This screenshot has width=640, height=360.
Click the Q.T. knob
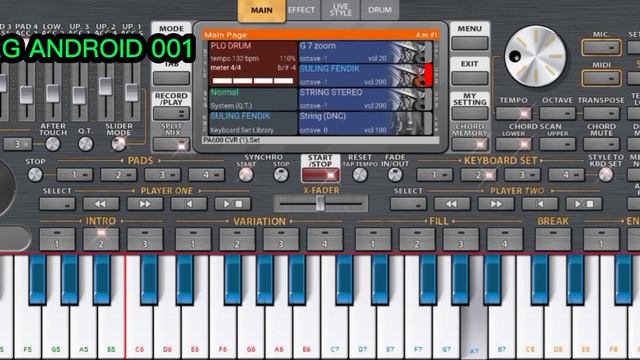(86, 144)
